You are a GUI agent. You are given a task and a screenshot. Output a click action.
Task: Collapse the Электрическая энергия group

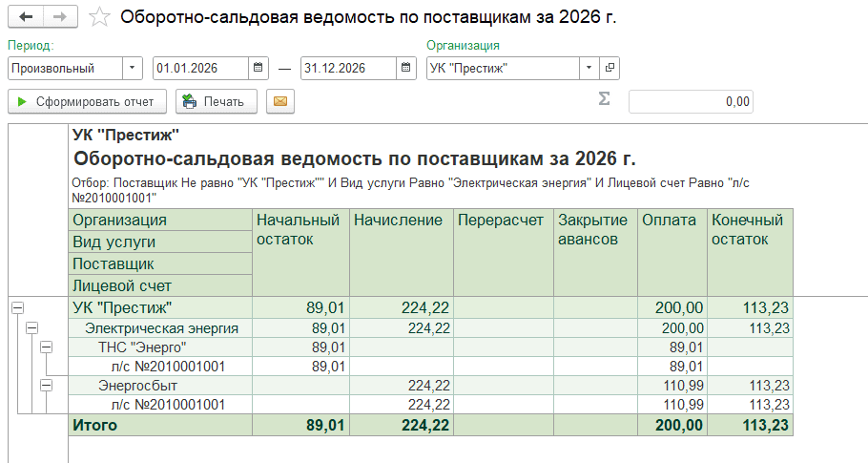31,327
